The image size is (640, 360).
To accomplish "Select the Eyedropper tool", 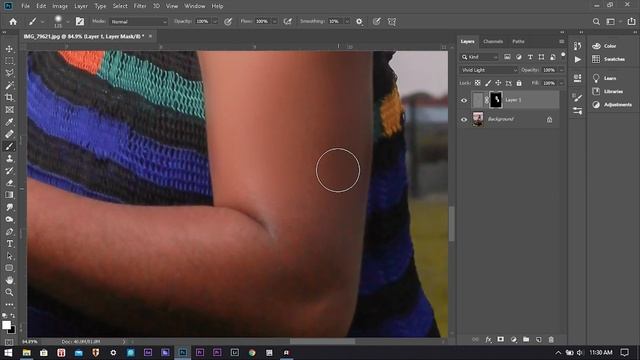I will point(9,122).
